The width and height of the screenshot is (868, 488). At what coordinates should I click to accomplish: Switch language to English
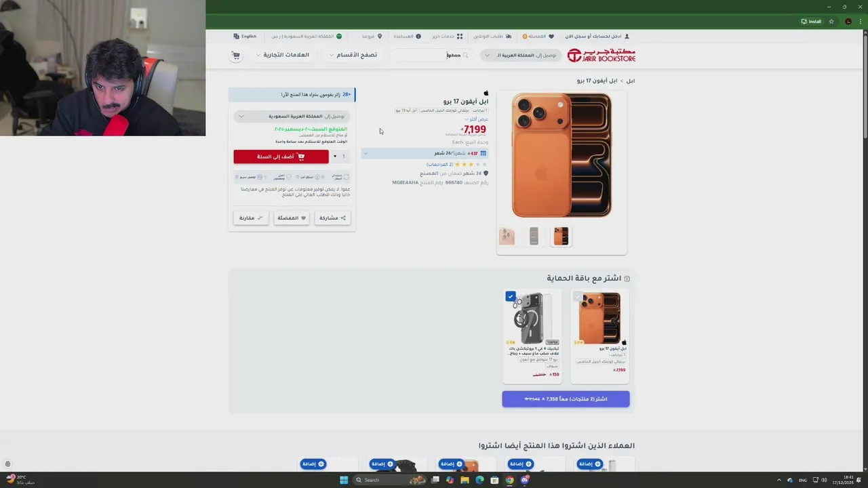coord(245,36)
